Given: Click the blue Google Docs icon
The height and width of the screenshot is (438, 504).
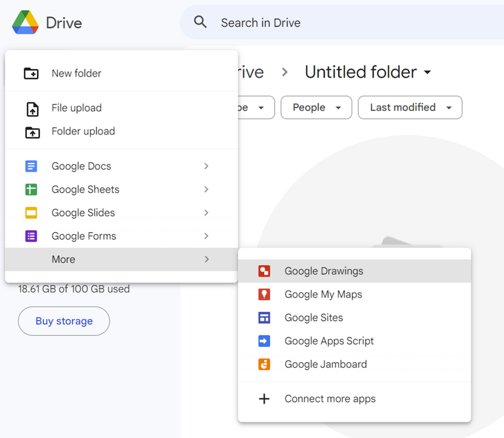Looking at the screenshot, I should (31, 166).
